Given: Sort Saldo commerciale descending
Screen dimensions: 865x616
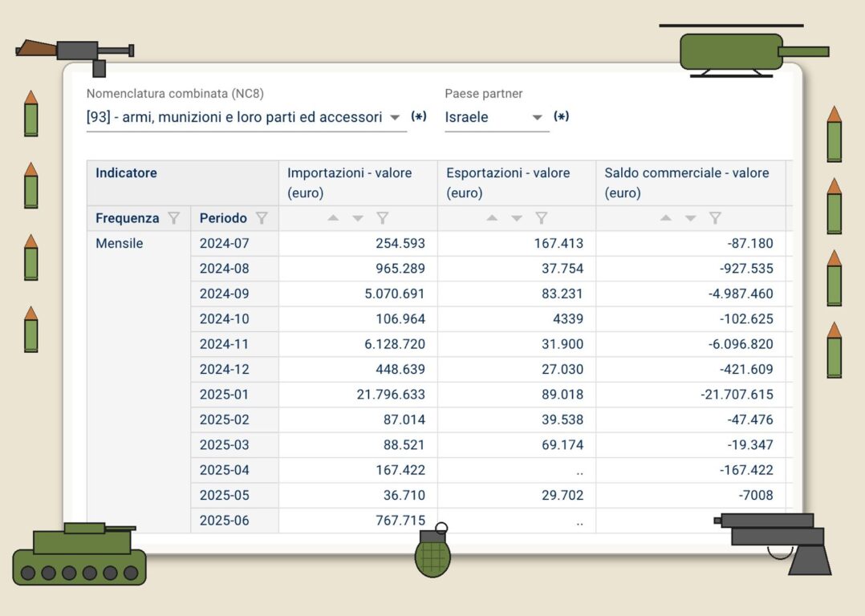Looking at the screenshot, I should pos(690,218).
